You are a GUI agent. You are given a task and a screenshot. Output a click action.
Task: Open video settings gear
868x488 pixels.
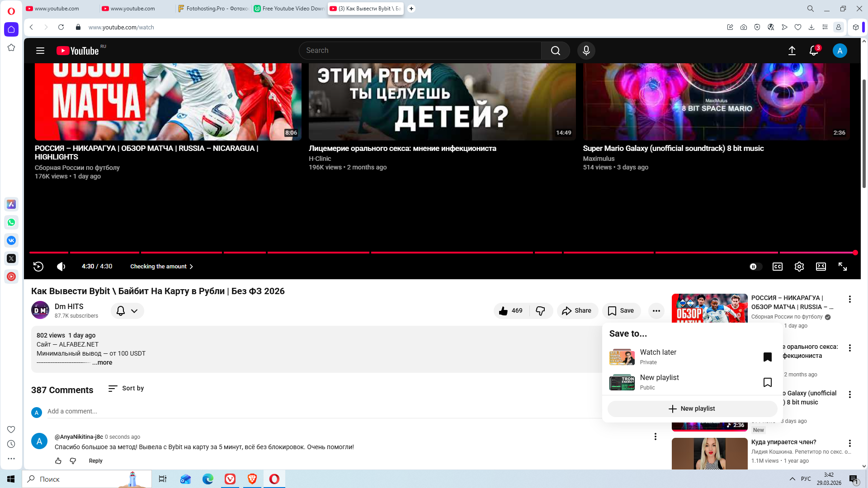click(x=799, y=267)
